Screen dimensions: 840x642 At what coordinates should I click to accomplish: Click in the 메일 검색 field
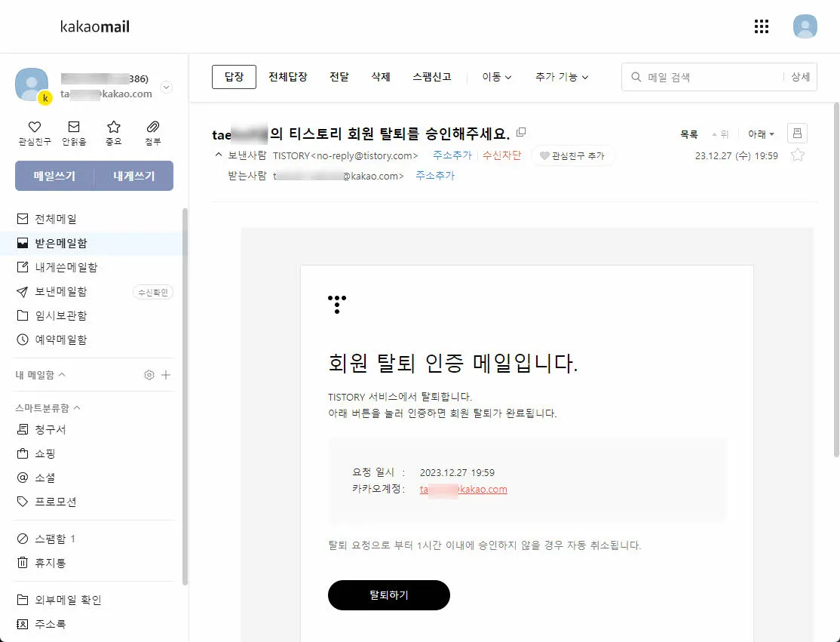[713, 77]
